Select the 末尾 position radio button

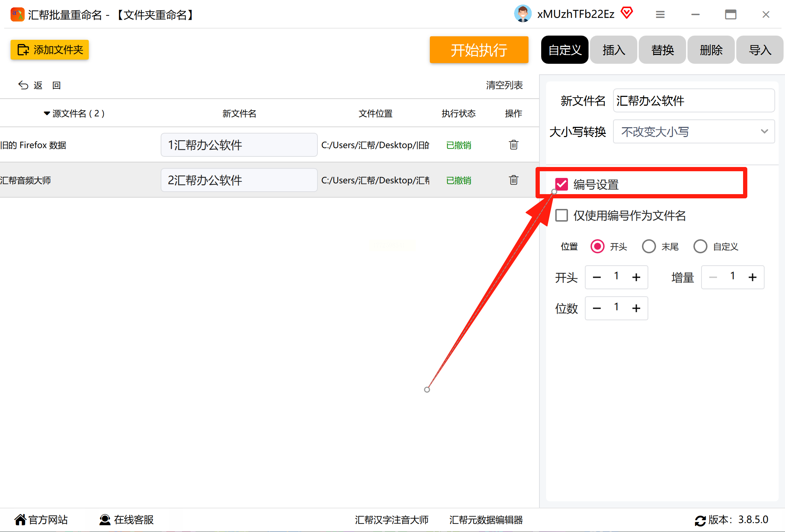(x=649, y=246)
